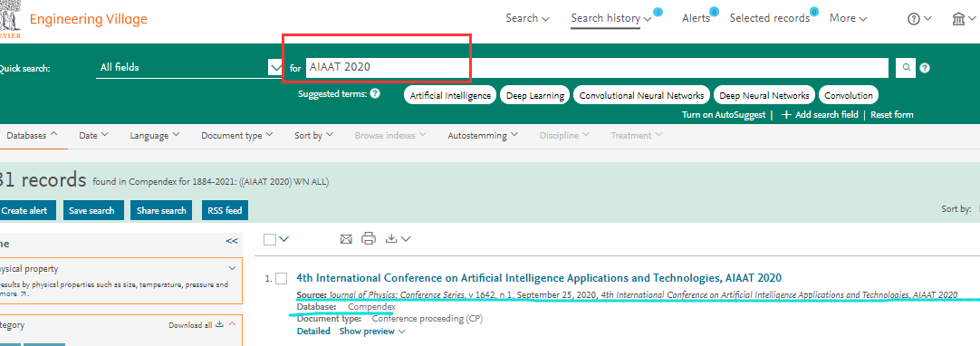Click the Discipline filter

[x=565, y=136]
